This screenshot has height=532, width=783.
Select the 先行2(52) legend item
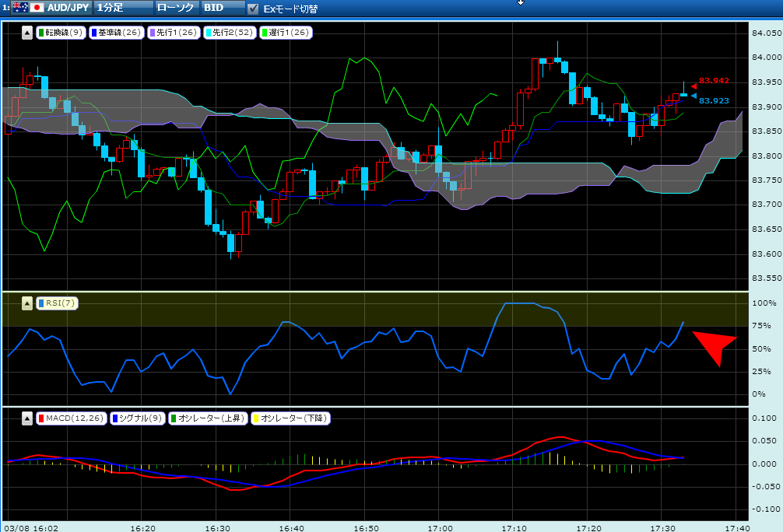pos(230,33)
